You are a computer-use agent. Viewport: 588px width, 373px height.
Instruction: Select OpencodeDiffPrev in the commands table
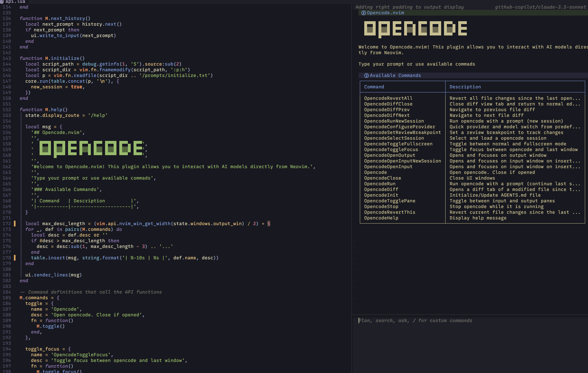coord(387,110)
